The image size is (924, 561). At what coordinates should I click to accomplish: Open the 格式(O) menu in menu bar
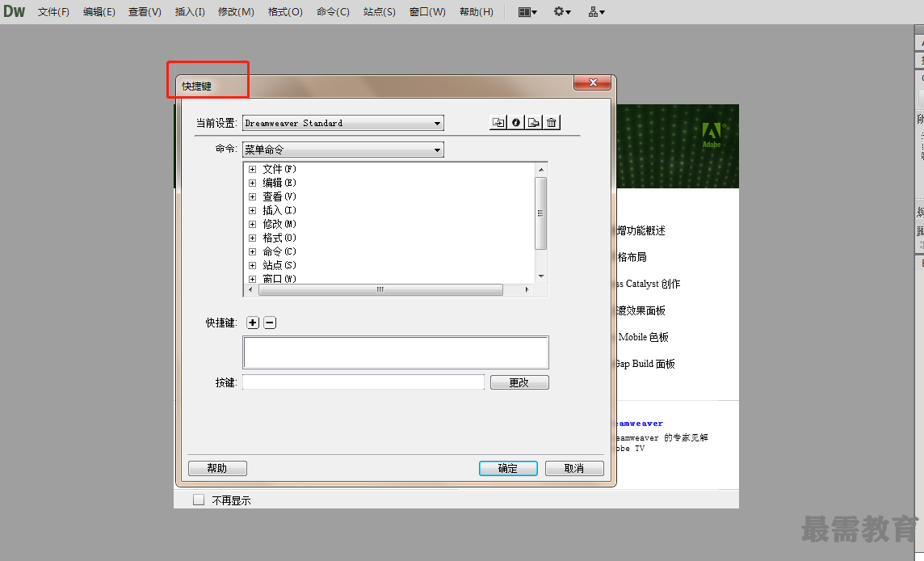(x=285, y=12)
